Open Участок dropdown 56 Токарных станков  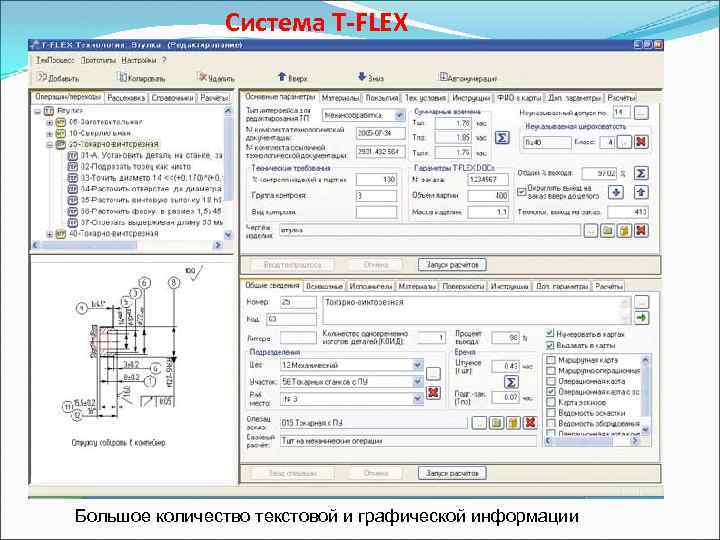pyautogui.click(x=417, y=382)
